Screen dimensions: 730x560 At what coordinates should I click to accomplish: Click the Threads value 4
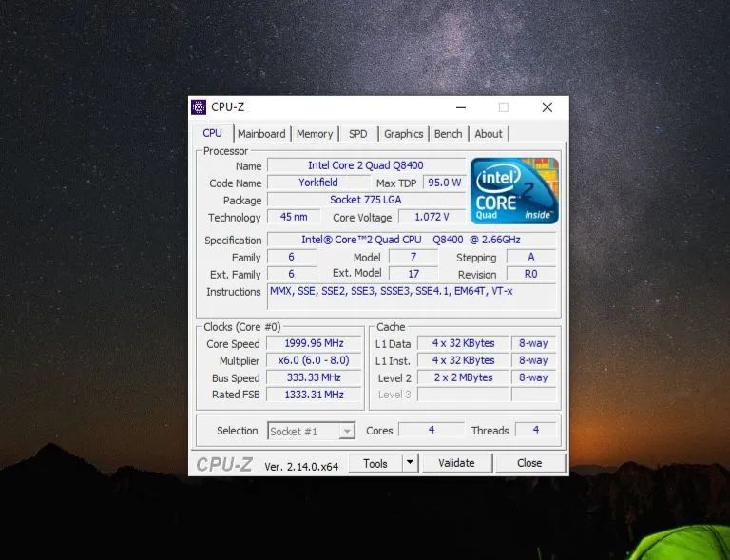click(536, 430)
